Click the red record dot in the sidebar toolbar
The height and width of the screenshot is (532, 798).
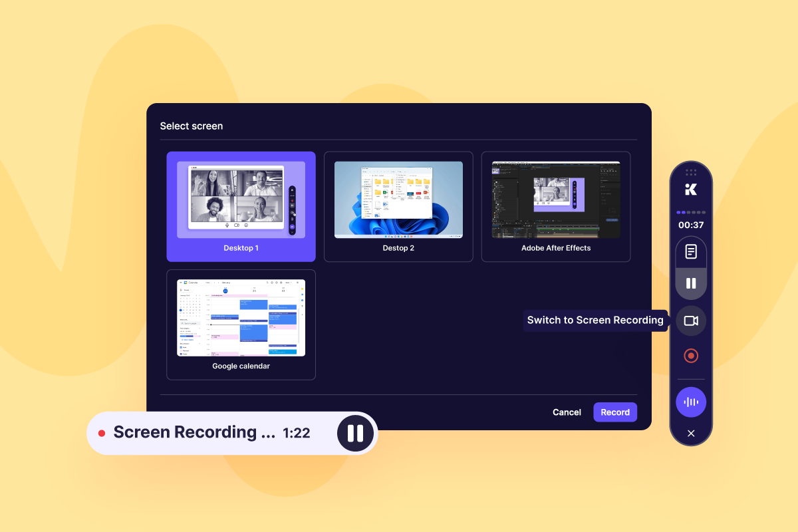690,355
